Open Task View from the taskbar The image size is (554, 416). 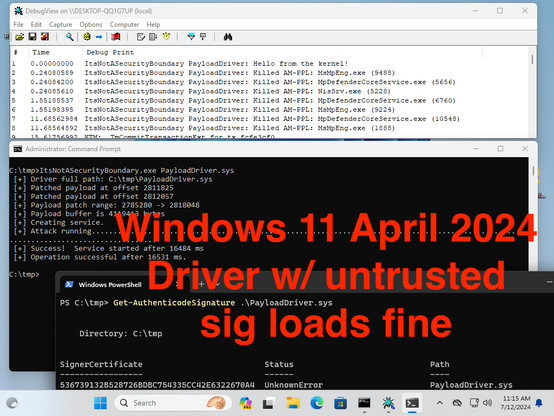[x=269, y=403]
